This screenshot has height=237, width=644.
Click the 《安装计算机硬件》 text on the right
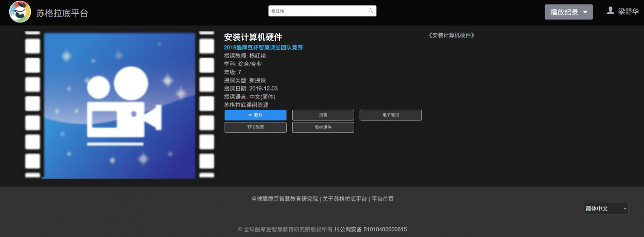(x=451, y=35)
